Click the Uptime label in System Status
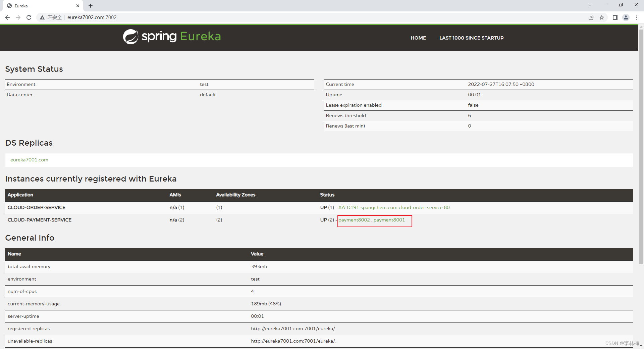This screenshot has width=644, height=349. [334, 95]
